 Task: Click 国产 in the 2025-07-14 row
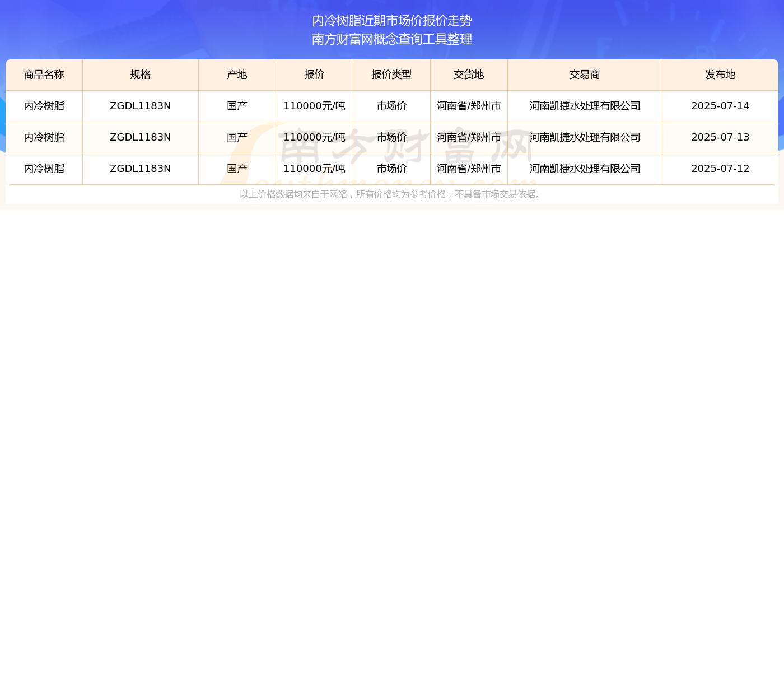pos(237,106)
